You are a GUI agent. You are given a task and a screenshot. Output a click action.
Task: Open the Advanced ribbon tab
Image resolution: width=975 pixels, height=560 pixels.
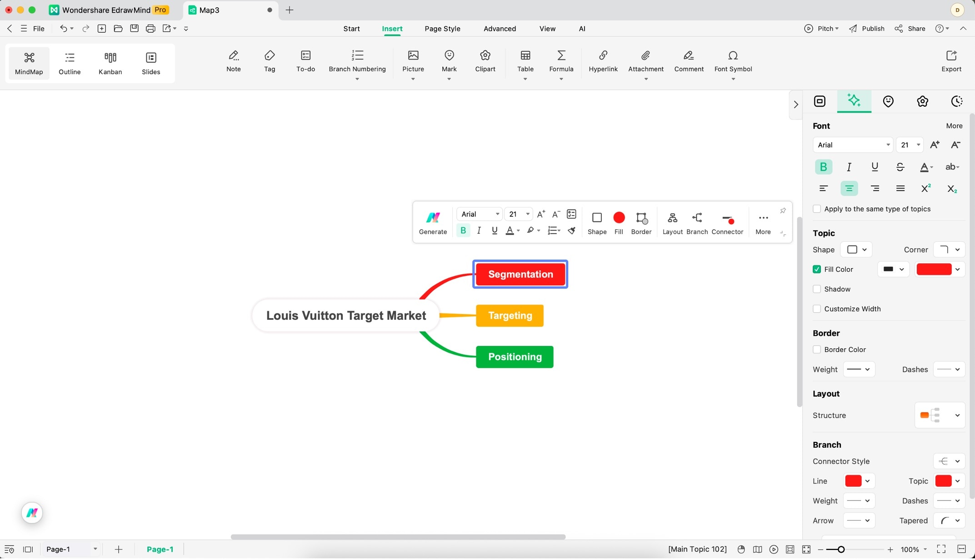(x=500, y=29)
